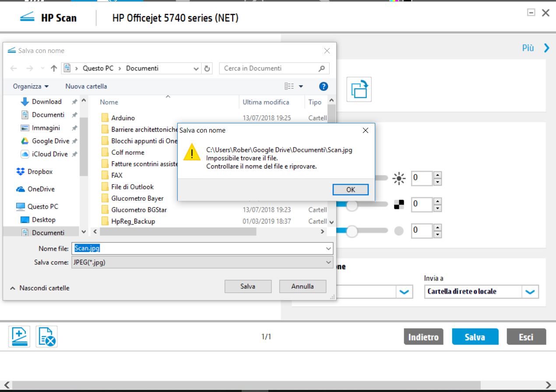The width and height of the screenshot is (556, 392).
Task: Open the Organizza menu
Action: click(x=31, y=87)
